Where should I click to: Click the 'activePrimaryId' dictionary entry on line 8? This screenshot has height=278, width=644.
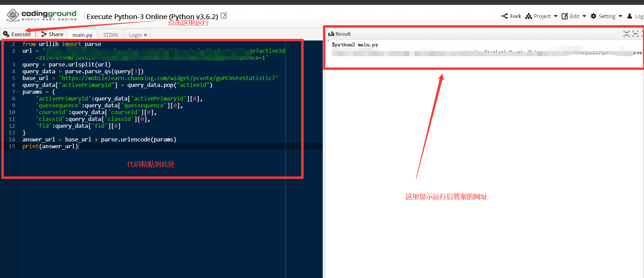pos(119,98)
